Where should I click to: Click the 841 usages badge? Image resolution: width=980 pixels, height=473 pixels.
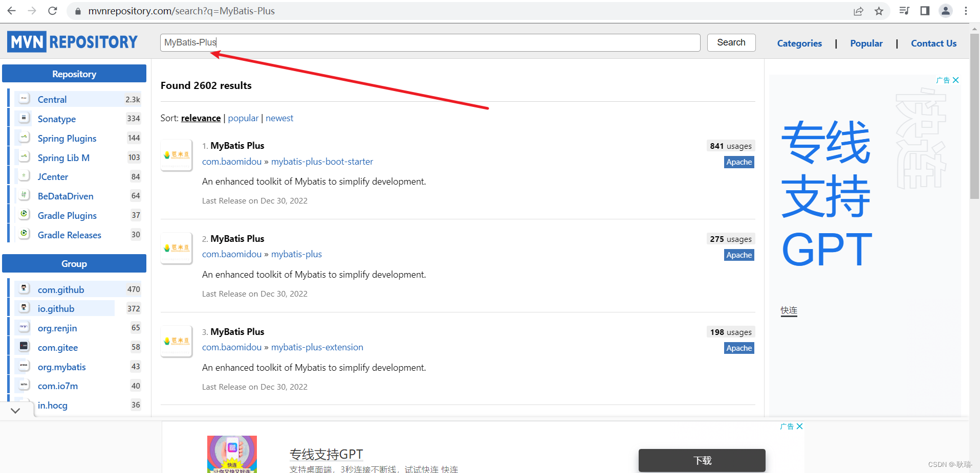(731, 146)
